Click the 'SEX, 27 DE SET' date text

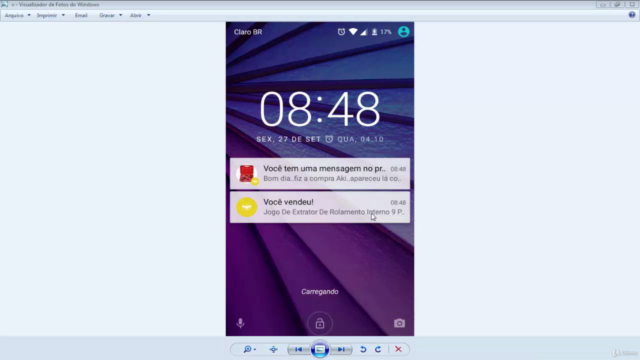[x=289, y=139]
